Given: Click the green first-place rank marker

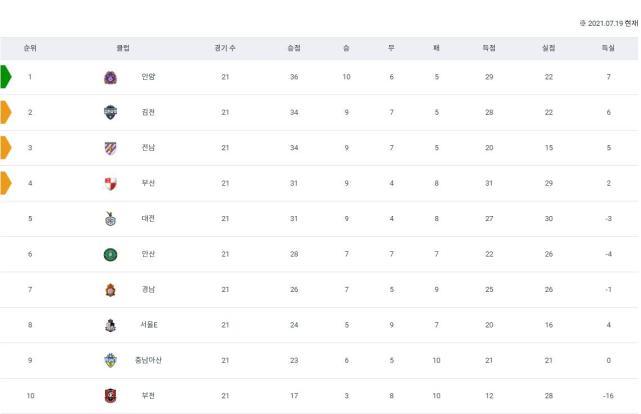Looking at the screenshot, I should tap(5, 77).
